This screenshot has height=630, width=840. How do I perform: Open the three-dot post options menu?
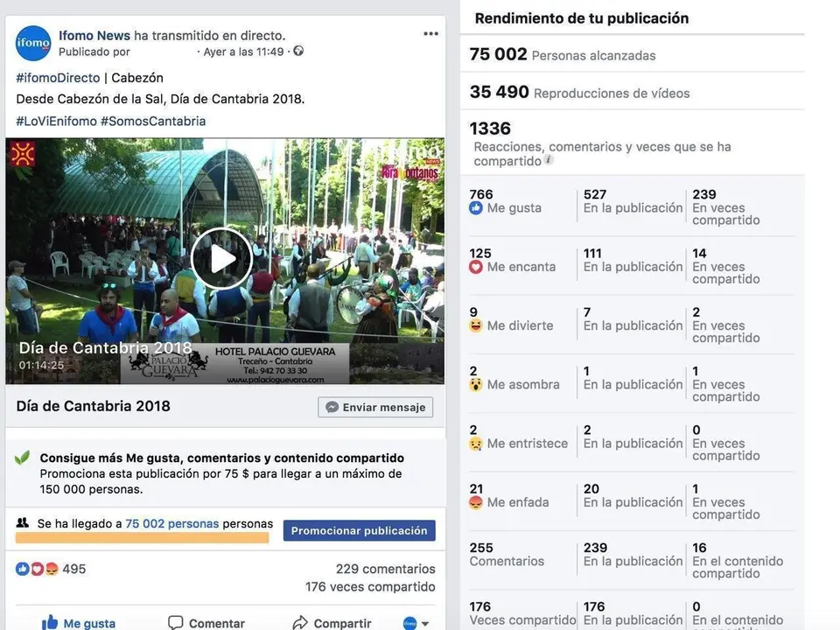pyautogui.click(x=430, y=34)
